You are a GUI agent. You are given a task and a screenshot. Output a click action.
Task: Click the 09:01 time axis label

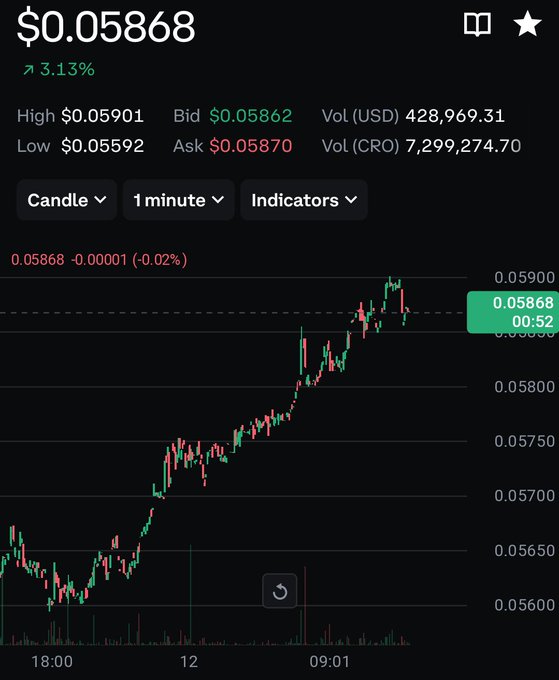pos(330,661)
